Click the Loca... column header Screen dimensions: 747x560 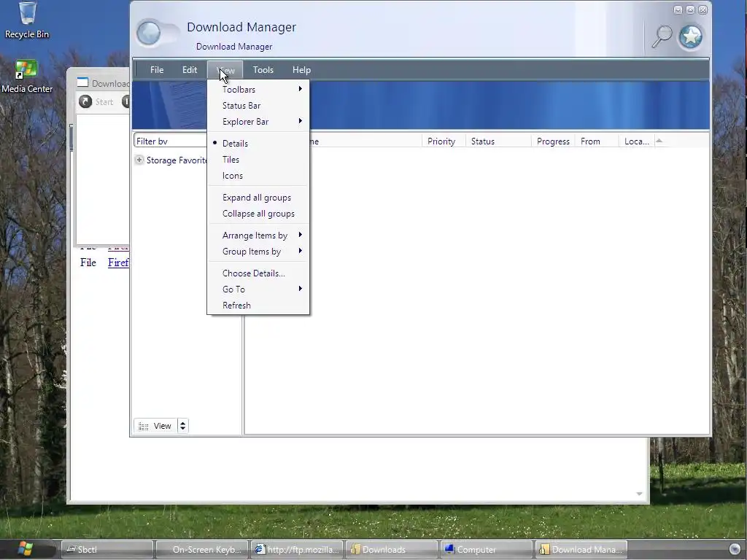click(x=636, y=141)
